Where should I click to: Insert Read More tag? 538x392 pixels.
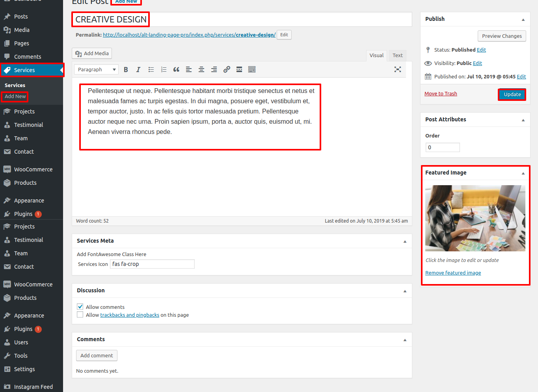click(x=239, y=70)
